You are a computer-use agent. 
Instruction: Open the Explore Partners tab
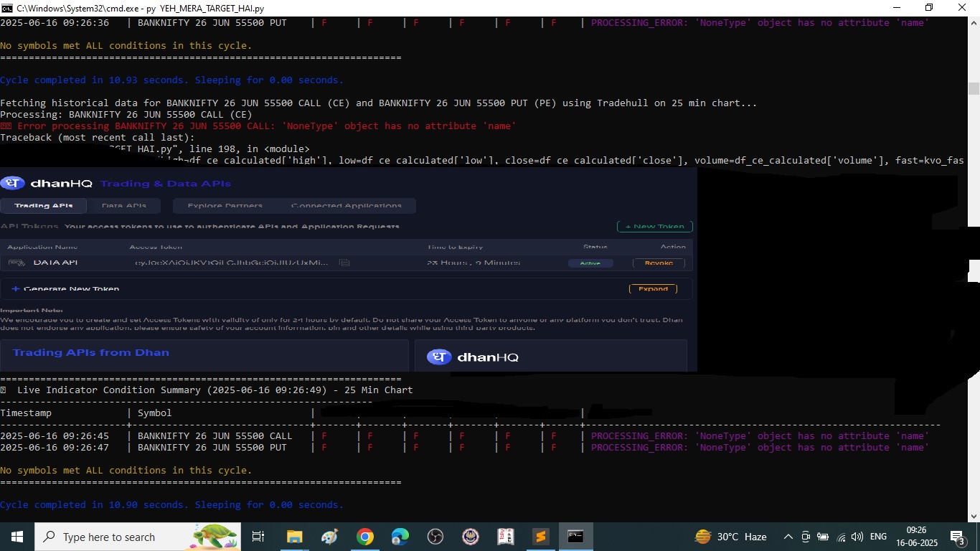(225, 206)
